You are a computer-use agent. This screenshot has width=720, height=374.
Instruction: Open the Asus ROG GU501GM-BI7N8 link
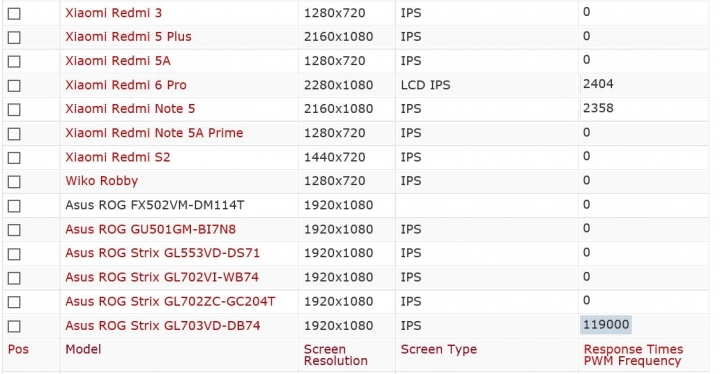coord(150,229)
